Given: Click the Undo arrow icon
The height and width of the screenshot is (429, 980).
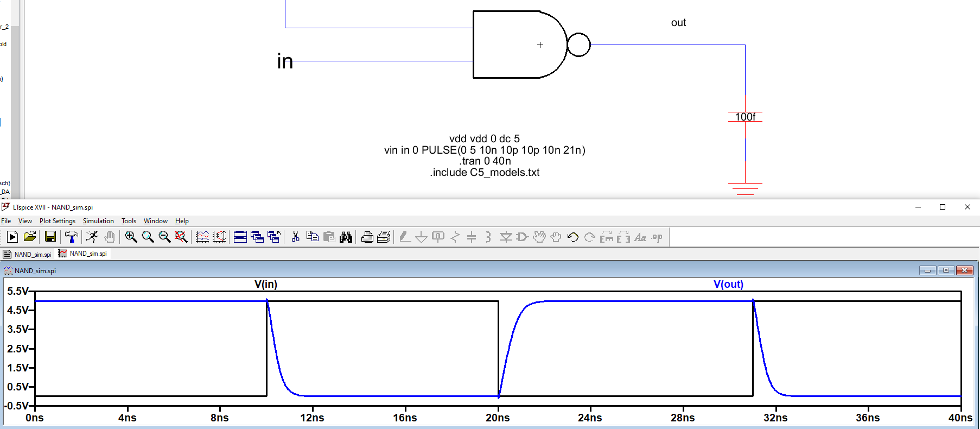Looking at the screenshot, I should 572,237.
